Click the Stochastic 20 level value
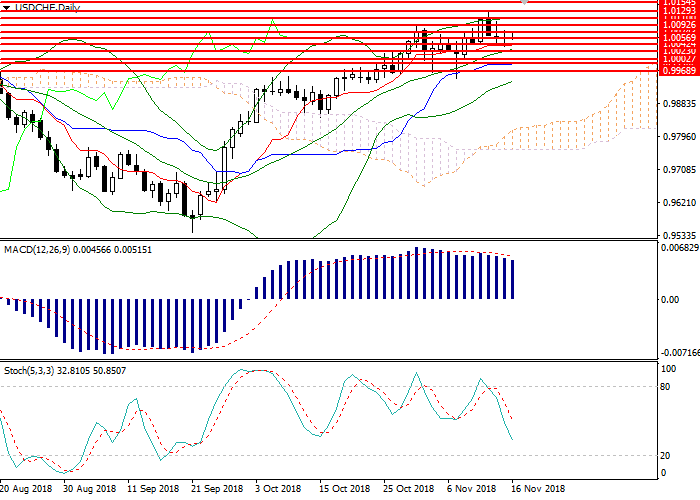700x500 pixels. tap(665, 456)
